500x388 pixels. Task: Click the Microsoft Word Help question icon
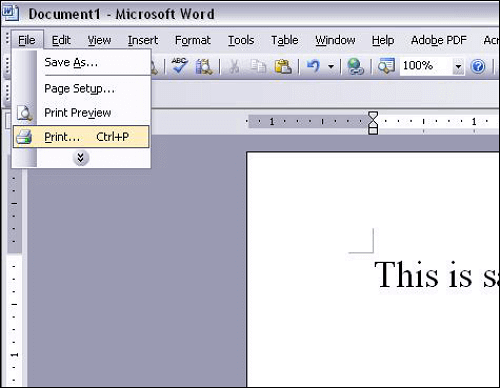click(478, 66)
